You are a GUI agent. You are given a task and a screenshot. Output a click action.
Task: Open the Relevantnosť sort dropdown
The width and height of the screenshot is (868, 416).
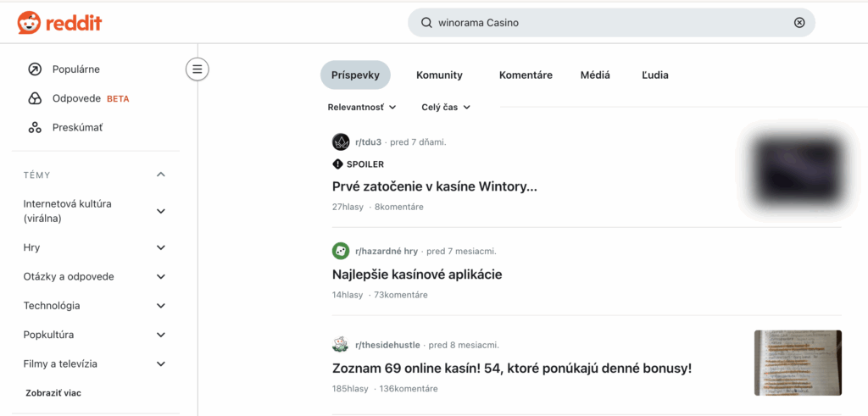coord(362,108)
